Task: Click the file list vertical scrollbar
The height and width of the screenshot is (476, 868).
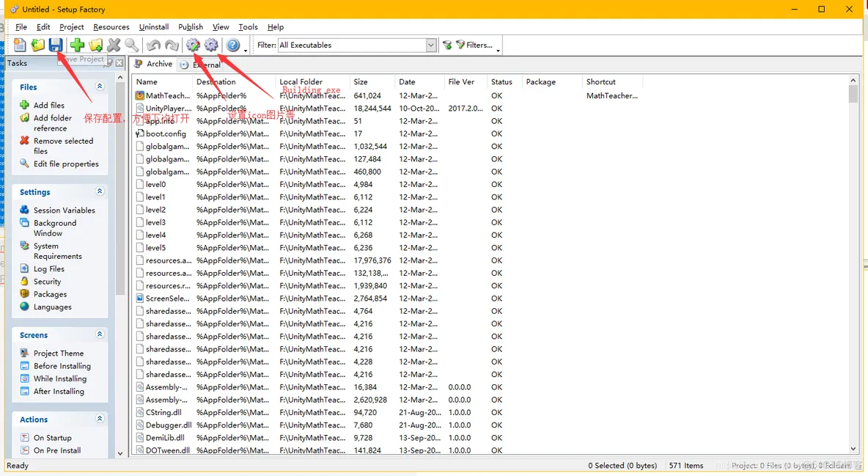Action: [x=853, y=265]
